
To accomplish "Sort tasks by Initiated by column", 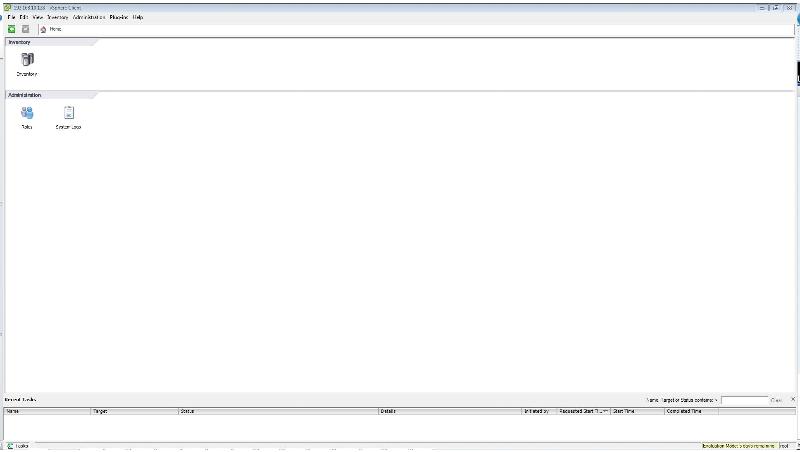I will click(539, 411).
